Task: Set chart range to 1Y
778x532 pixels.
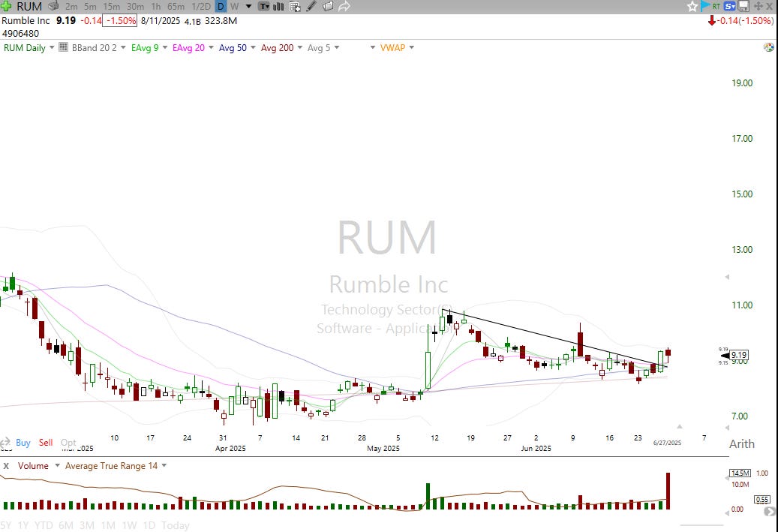Action: (23, 525)
